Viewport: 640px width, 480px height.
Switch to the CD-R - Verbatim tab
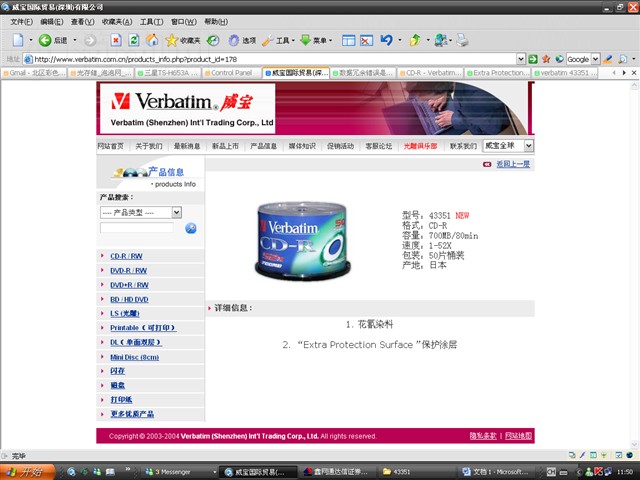point(430,73)
